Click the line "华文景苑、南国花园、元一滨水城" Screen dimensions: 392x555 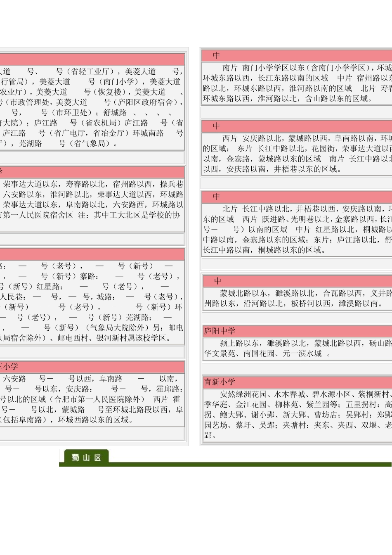point(267,353)
